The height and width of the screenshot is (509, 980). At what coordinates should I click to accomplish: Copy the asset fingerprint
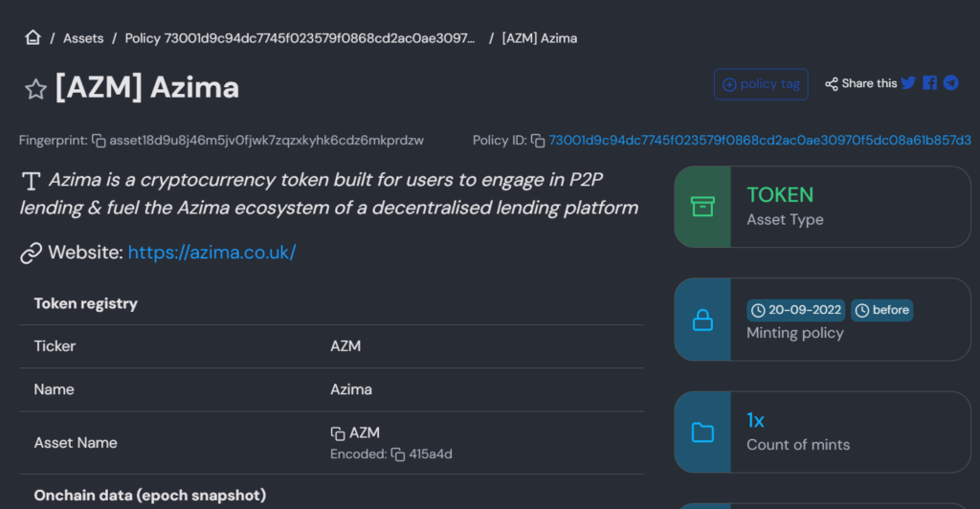pos(99,141)
